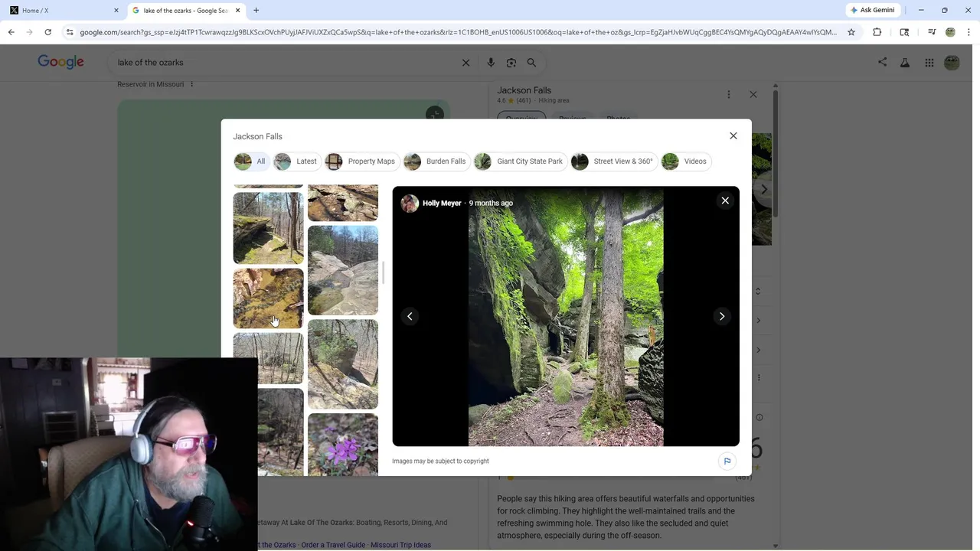
Task: Close the enlarged Holly Meyer photo
Action: point(725,201)
